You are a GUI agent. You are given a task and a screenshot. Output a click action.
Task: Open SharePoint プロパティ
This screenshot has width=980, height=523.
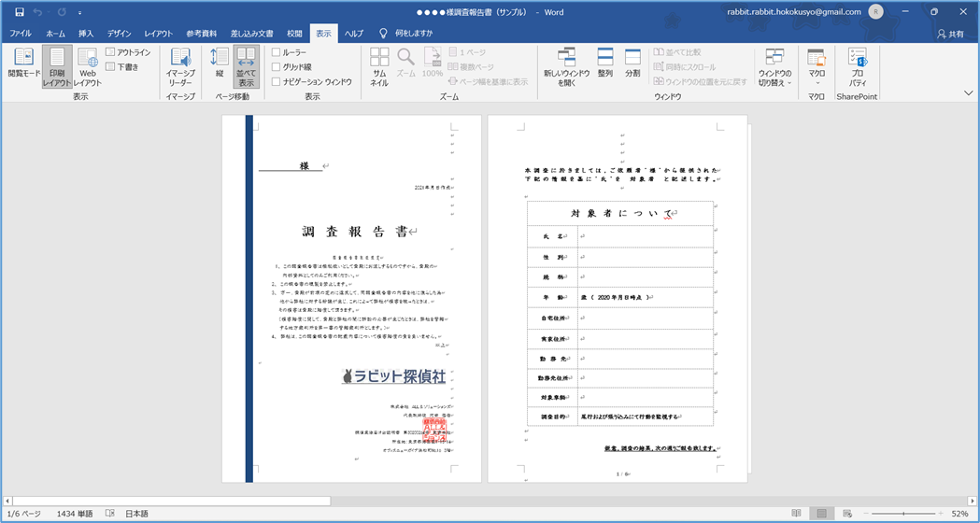coord(857,65)
